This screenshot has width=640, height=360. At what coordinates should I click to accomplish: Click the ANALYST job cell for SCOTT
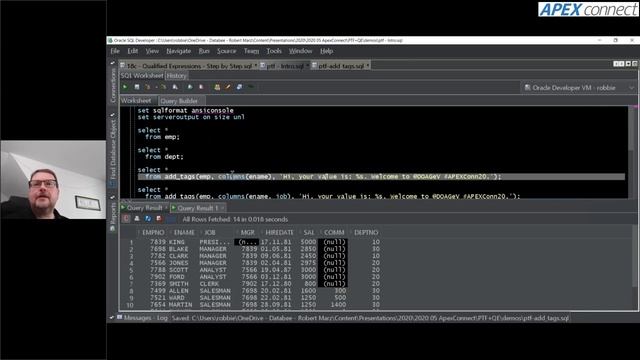(213, 270)
